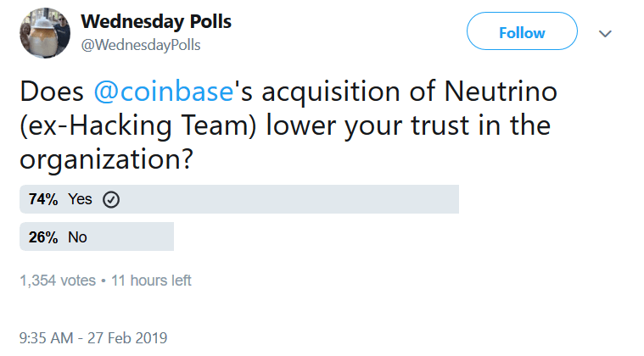The width and height of the screenshot is (644, 356).
Task: Click the 26% percentage label
Action: point(43,237)
